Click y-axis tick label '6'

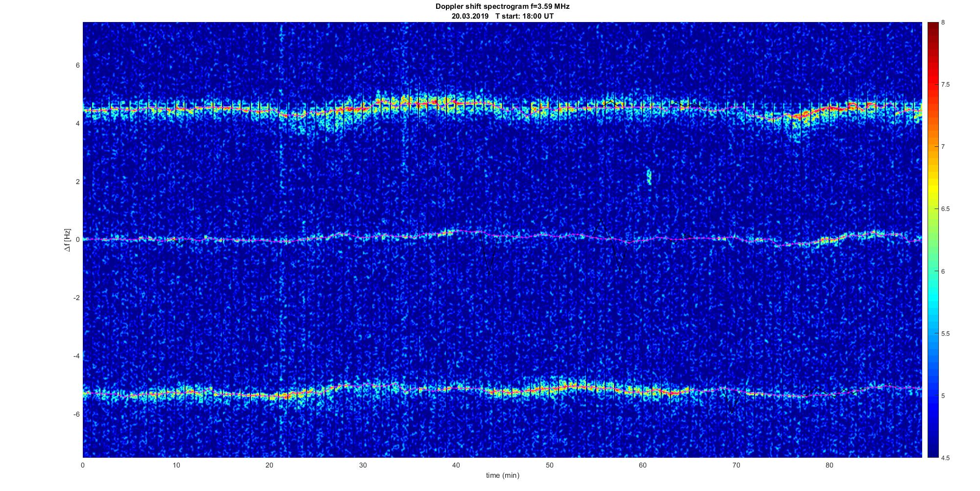(77, 65)
